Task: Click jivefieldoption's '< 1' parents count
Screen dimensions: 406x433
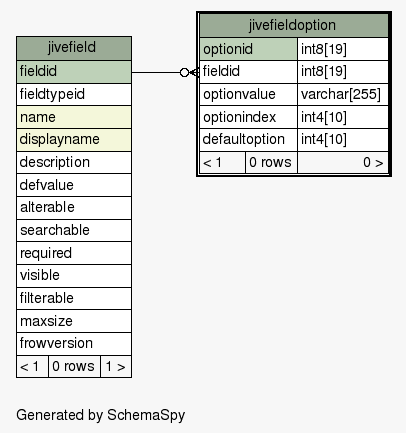Action: [x=222, y=163]
